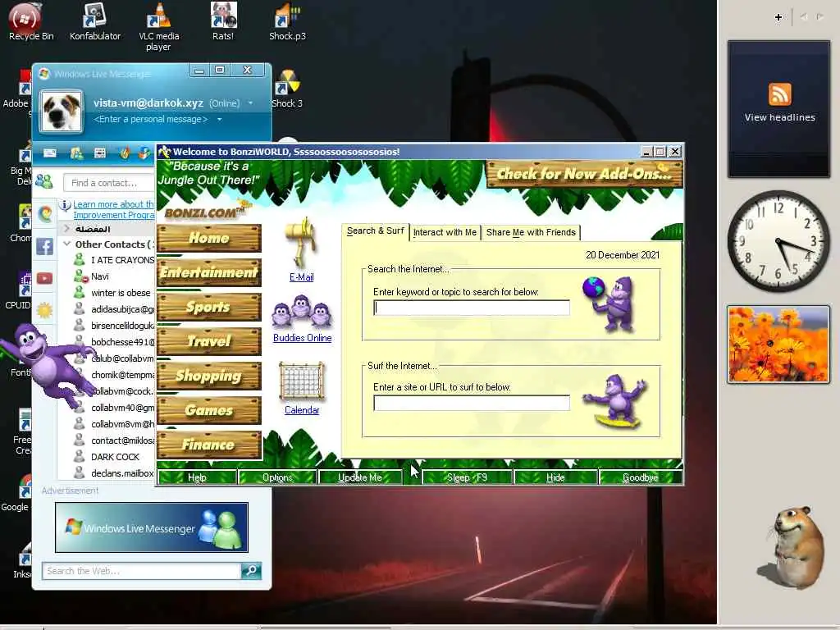Open the Buddies Online monkeys icon
840x630 pixels.
click(x=302, y=311)
